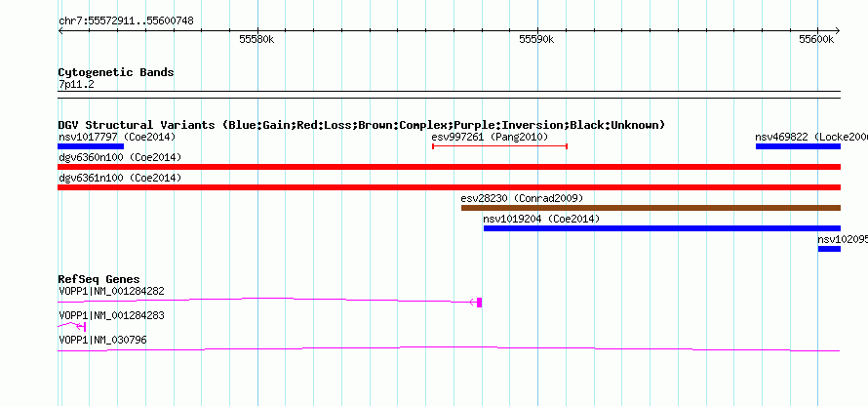The height and width of the screenshot is (406, 868).
Task: Click the VOPP1 NM_030796 intron line
Action: pyautogui.click(x=449, y=349)
